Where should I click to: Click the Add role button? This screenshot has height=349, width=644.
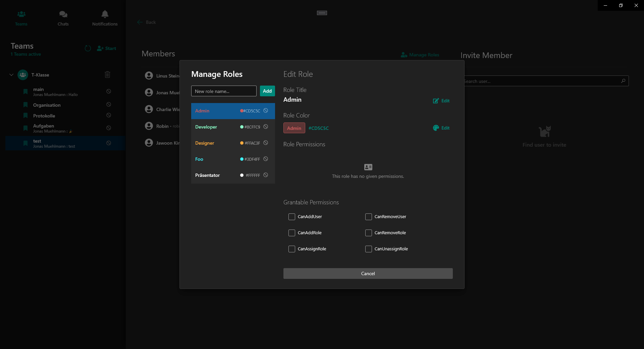point(267,91)
